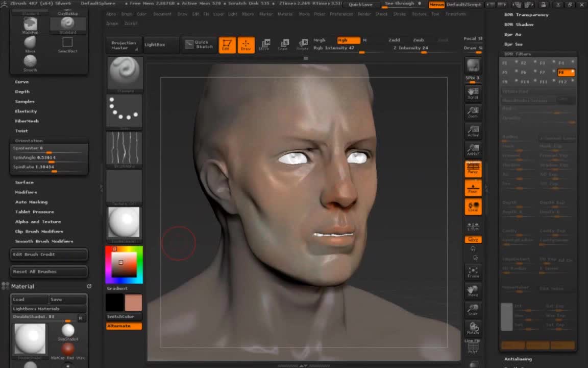Enable Zsub sculpting mode
588x368 pixels.
[x=419, y=40]
